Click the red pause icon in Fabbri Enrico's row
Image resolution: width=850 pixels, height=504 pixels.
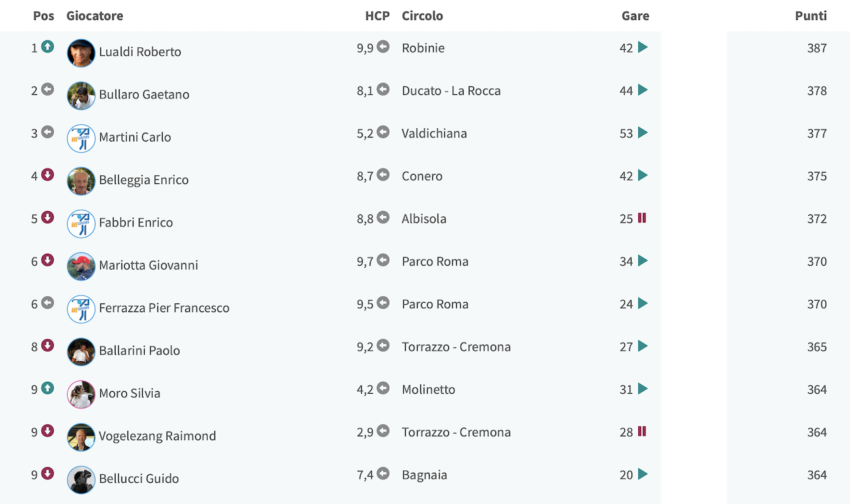(x=642, y=218)
